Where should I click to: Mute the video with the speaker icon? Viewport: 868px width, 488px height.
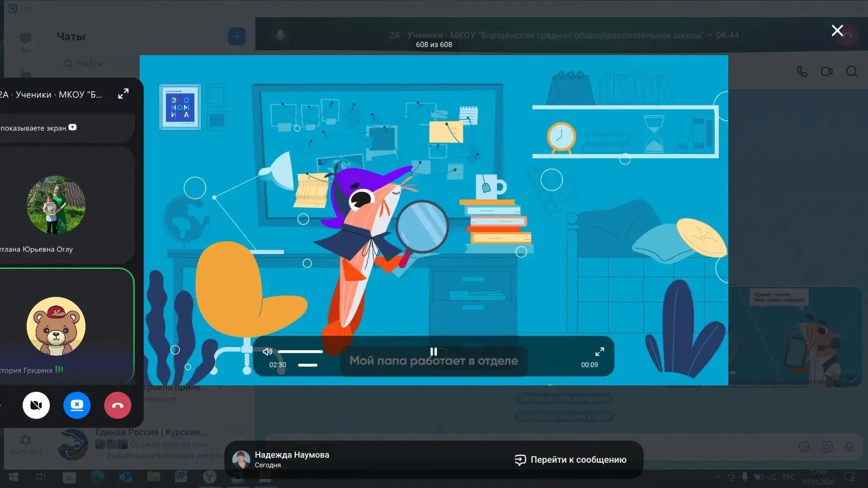(268, 352)
